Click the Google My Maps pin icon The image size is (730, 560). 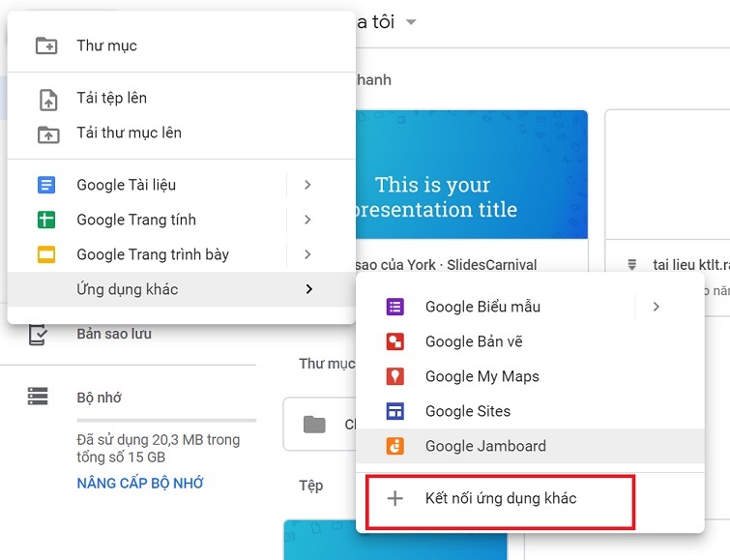pyautogui.click(x=394, y=376)
